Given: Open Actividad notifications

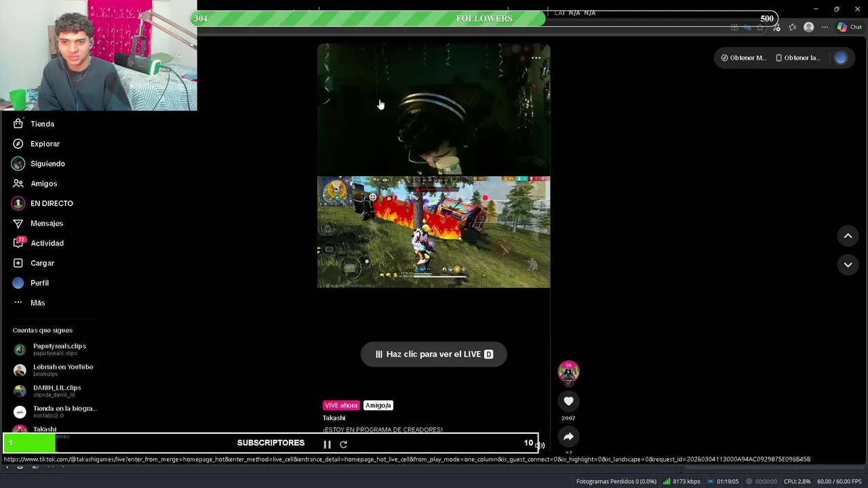Looking at the screenshot, I should pyautogui.click(x=38, y=243).
